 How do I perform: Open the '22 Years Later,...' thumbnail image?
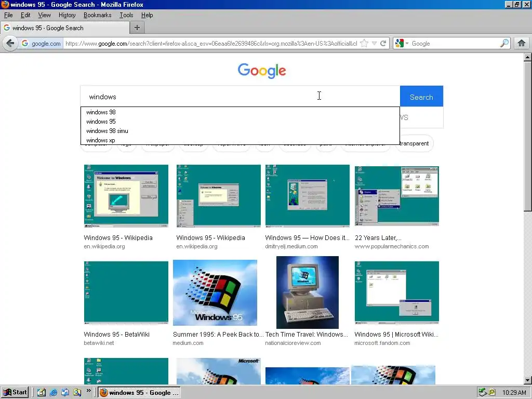(x=396, y=196)
